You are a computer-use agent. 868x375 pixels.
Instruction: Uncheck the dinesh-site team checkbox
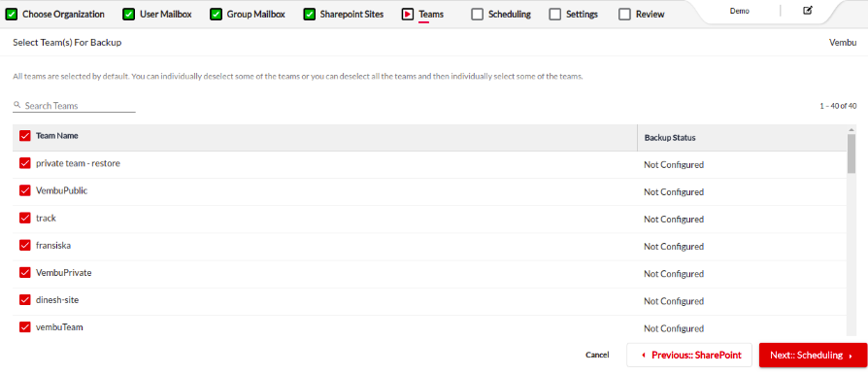point(24,299)
